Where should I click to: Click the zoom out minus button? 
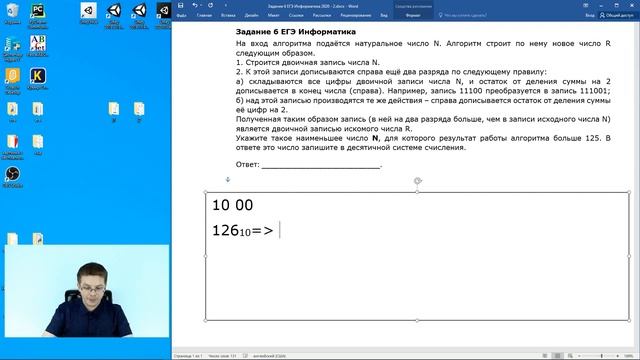[579, 356]
